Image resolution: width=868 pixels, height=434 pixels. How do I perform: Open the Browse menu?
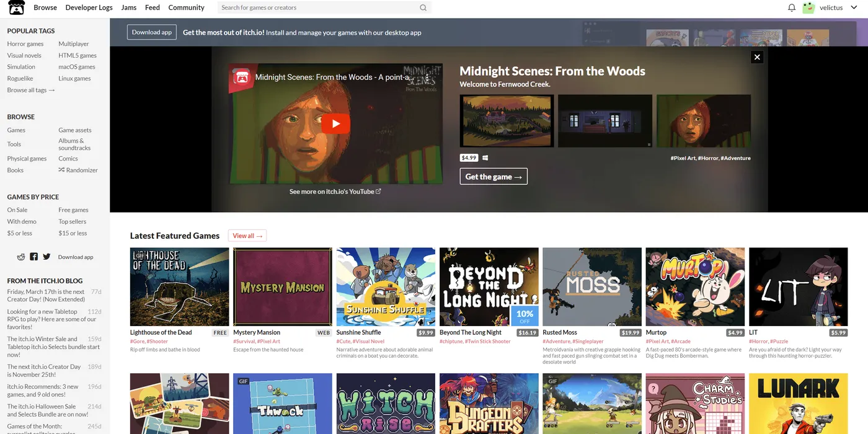point(45,7)
